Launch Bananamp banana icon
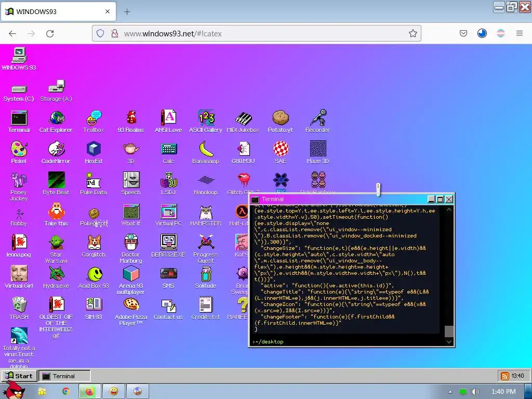This screenshot has width=532, height=399. pos(206,153)
